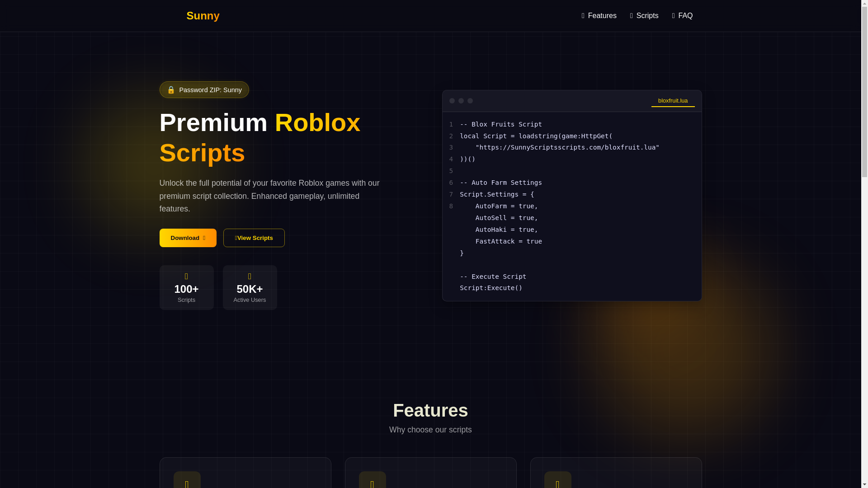This screenshot has height=488, width=868.
Task: Click the View Scripts button
Action: coord(254,238)
